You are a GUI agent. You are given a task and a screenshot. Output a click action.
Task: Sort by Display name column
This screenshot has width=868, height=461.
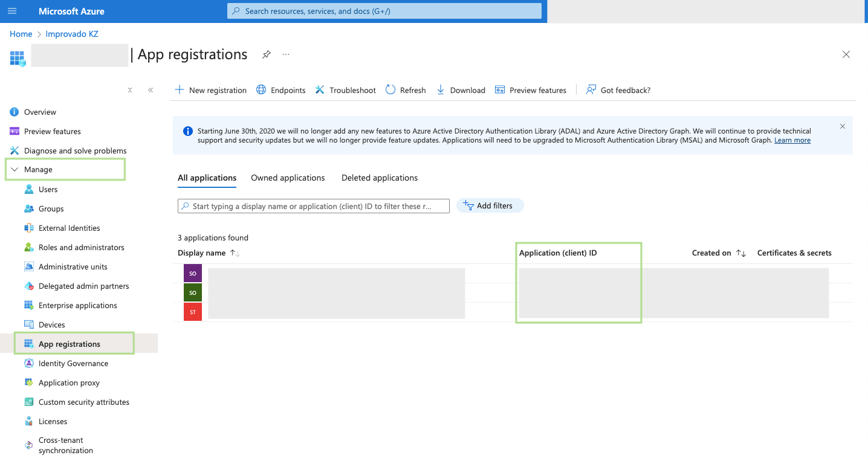click(209, 253)
